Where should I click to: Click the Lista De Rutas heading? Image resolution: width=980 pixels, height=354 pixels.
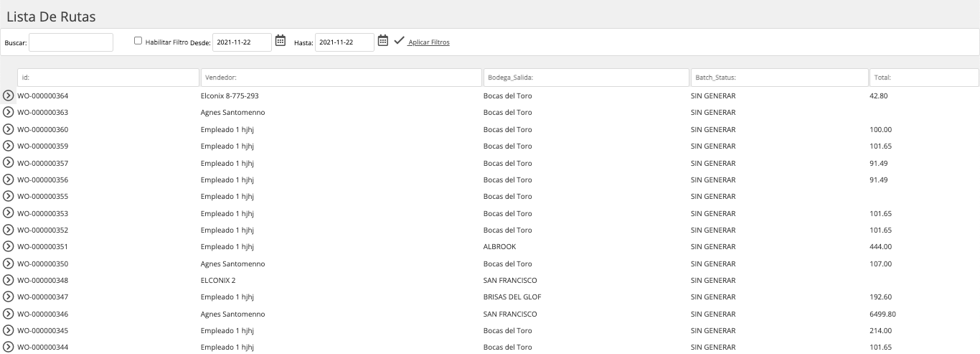(51, 16)
